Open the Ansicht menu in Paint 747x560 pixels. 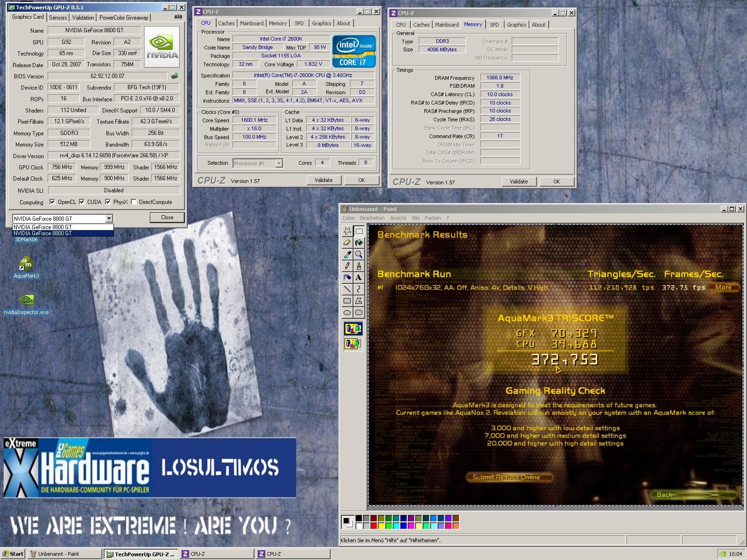click(x=398, y=218)
